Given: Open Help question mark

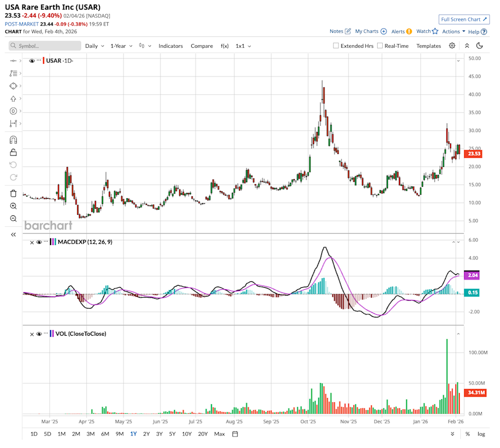Looking at the screenshot, I should pos(478,32).
